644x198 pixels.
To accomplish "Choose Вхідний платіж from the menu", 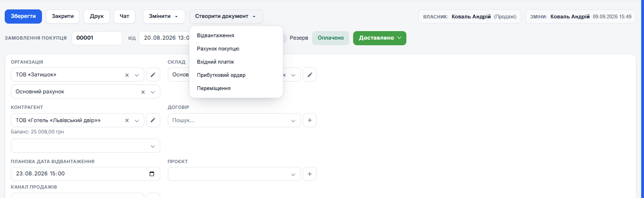I will pos(236,62).
